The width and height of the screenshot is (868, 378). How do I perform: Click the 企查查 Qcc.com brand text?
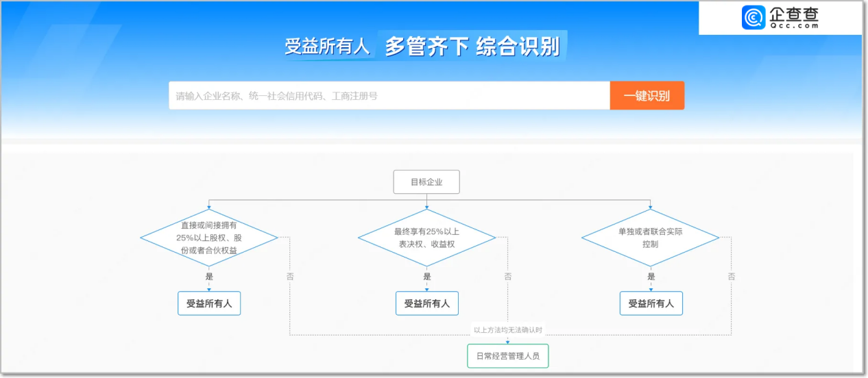[793, 18]
